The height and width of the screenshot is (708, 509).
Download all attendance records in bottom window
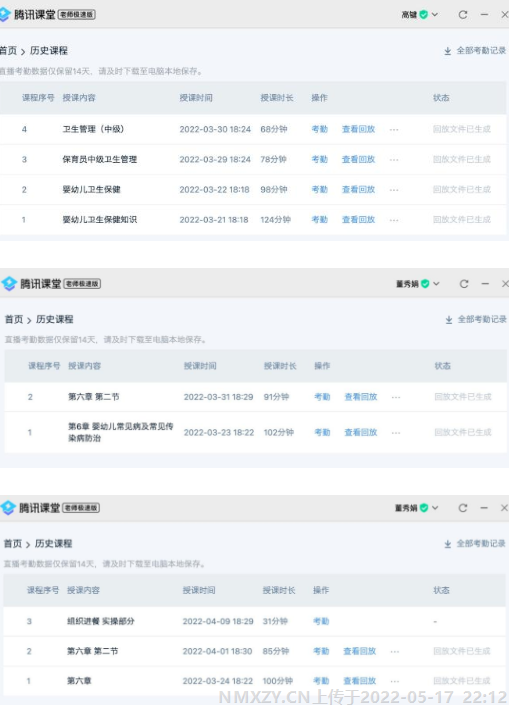click(x=475, y=544)
